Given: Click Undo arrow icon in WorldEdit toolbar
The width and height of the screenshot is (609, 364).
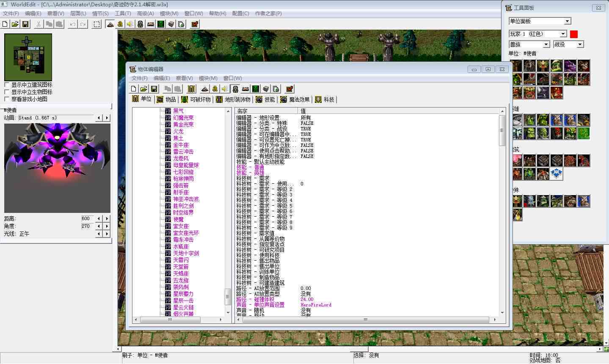Looking at the screenshot, I should (x=73, y=24).
